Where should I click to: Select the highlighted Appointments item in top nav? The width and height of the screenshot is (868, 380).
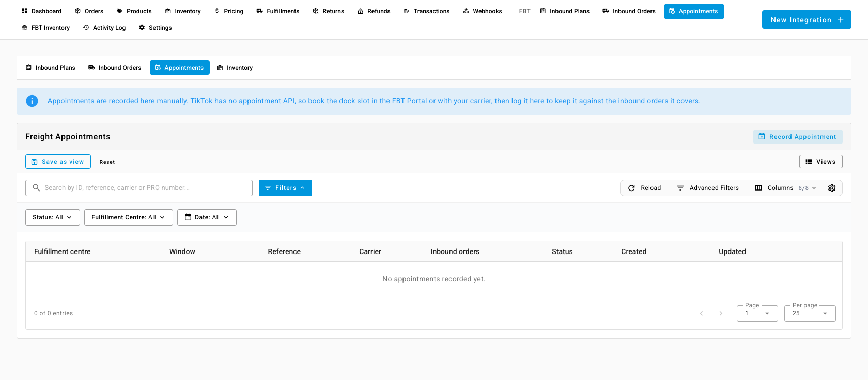pos(694,11)
